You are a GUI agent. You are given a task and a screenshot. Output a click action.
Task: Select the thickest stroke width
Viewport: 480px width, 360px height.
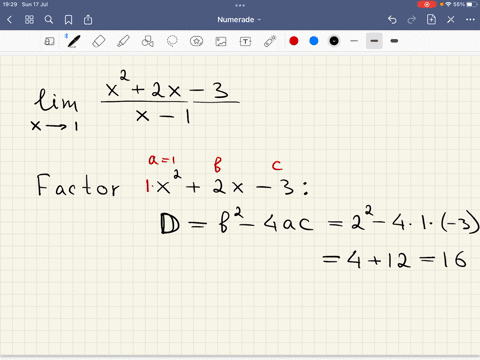tap(394, 41)
